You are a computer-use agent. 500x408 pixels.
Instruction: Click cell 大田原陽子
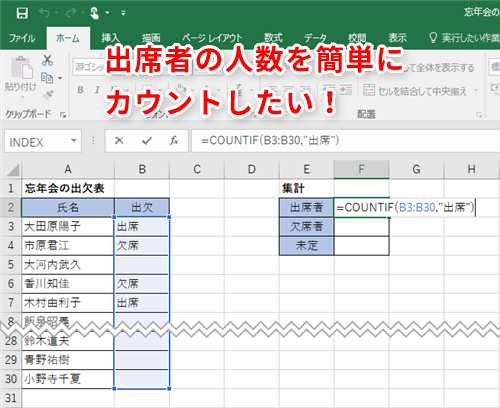click(68, 227)
